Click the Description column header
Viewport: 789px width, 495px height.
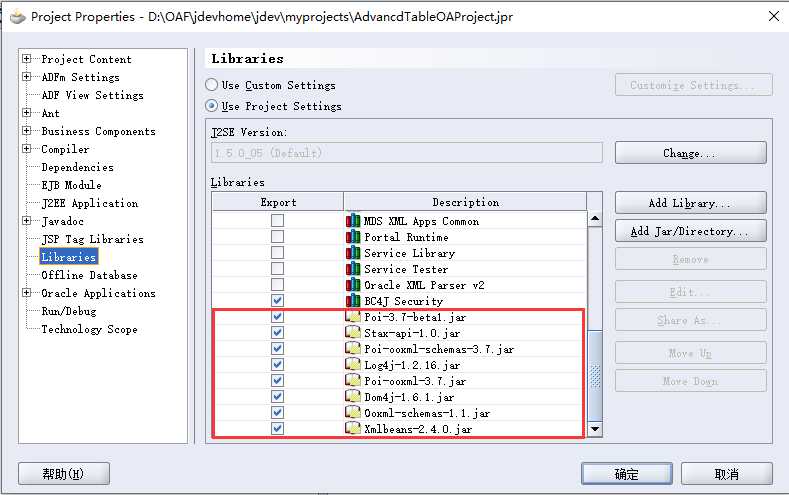(465, 202)
